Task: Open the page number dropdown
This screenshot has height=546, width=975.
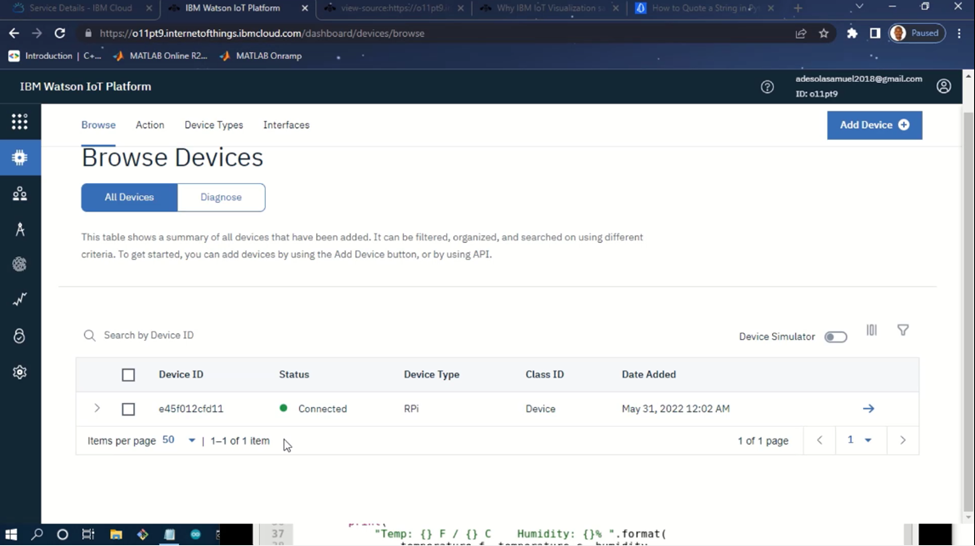Action: 859,440
